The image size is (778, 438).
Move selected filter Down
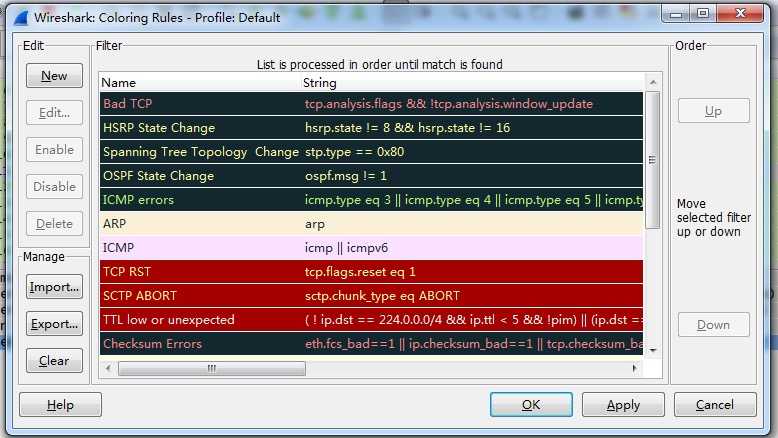[713, 324]
